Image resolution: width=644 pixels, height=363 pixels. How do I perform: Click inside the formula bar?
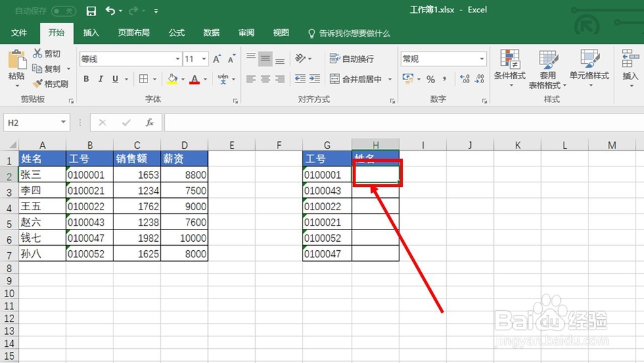point(404,123)
